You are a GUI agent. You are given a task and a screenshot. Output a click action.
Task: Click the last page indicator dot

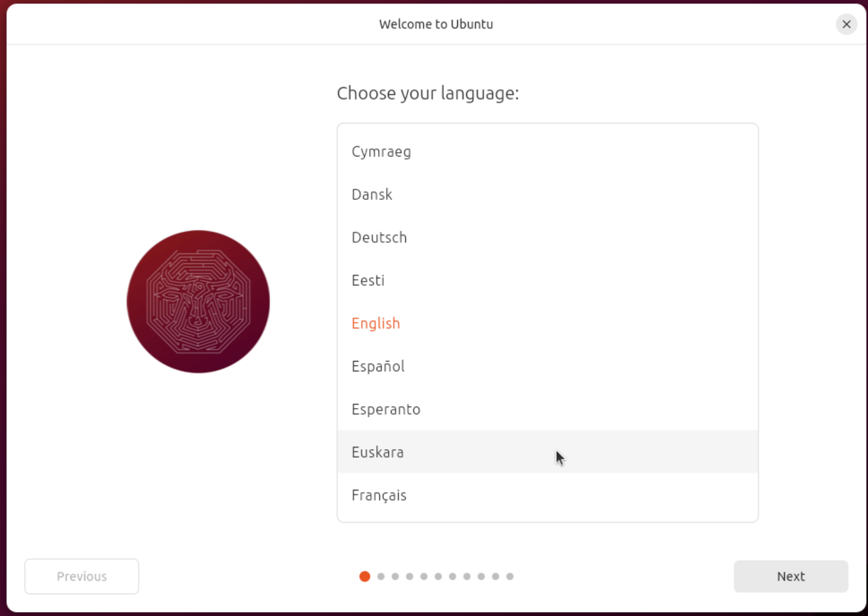click(x=510, y=576)
